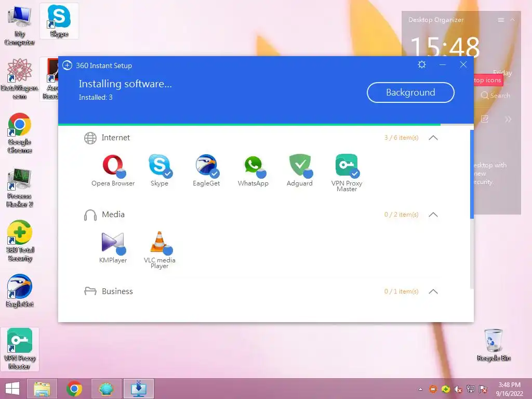Send installation to Background
The width and height of the screenshot is (532, 399).
point(410,92)
